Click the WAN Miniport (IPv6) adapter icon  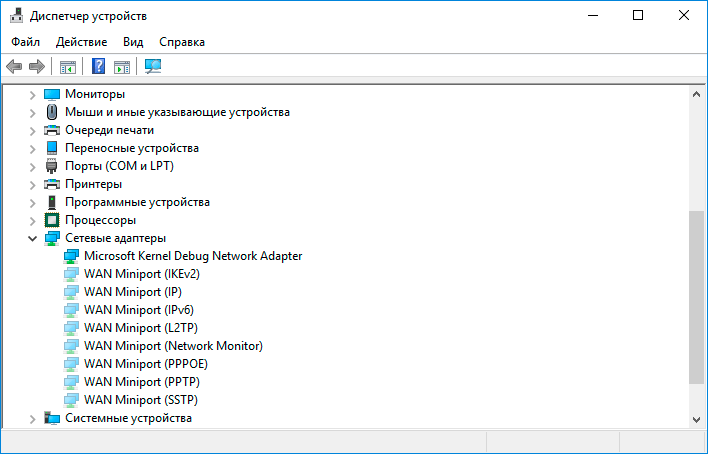tap(71, 310)
